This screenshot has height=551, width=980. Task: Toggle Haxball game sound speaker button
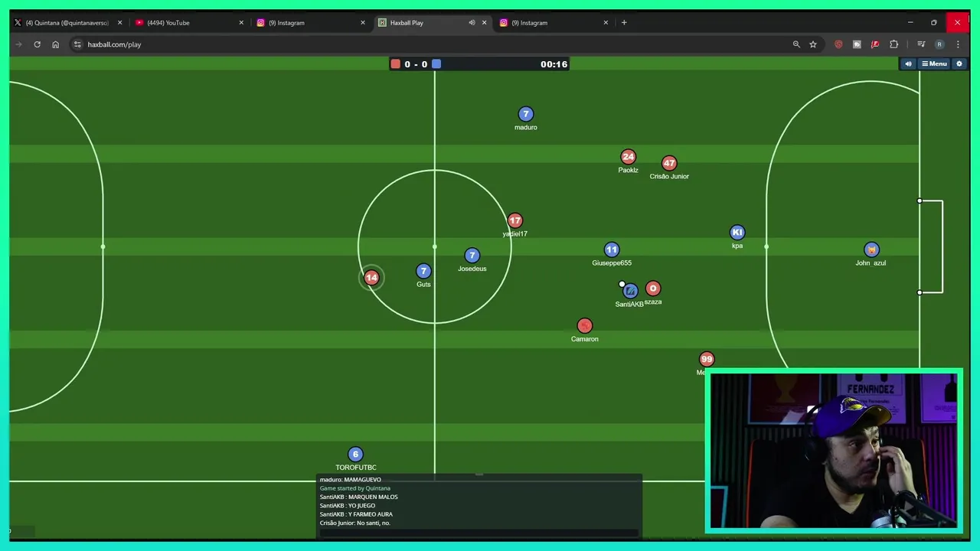click(x=908, y=64)
